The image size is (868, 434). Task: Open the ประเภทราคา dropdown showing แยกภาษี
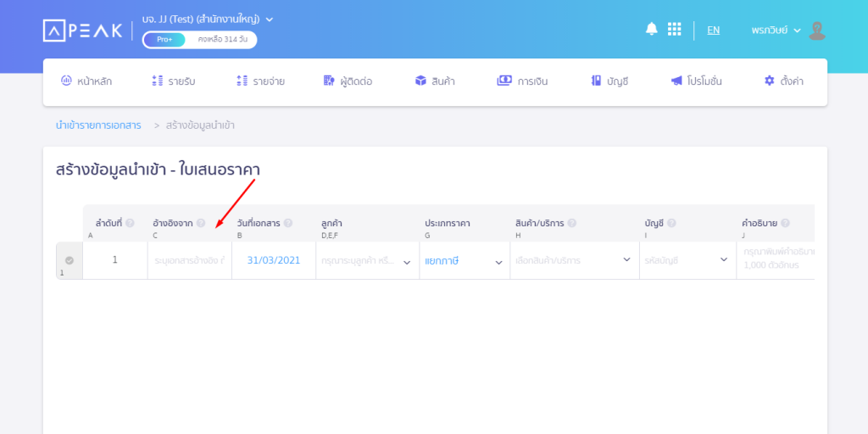(x=463, y=261)
